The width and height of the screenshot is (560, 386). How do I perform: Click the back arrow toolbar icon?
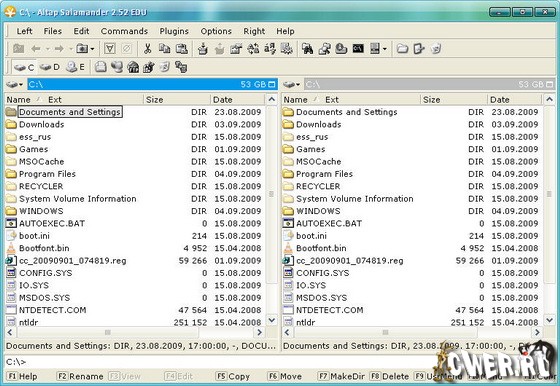tap(36, 48)
